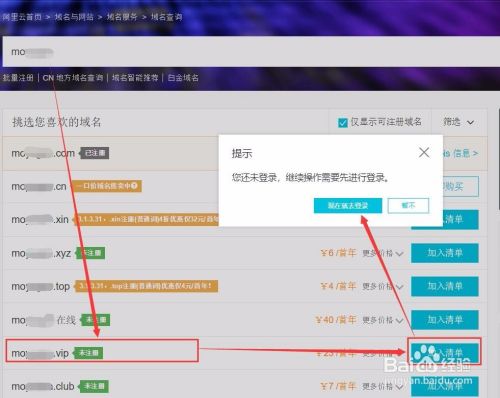Click the blue login-now button in dialog
Viewport: 500px width, 398px height.
[348, 205]
